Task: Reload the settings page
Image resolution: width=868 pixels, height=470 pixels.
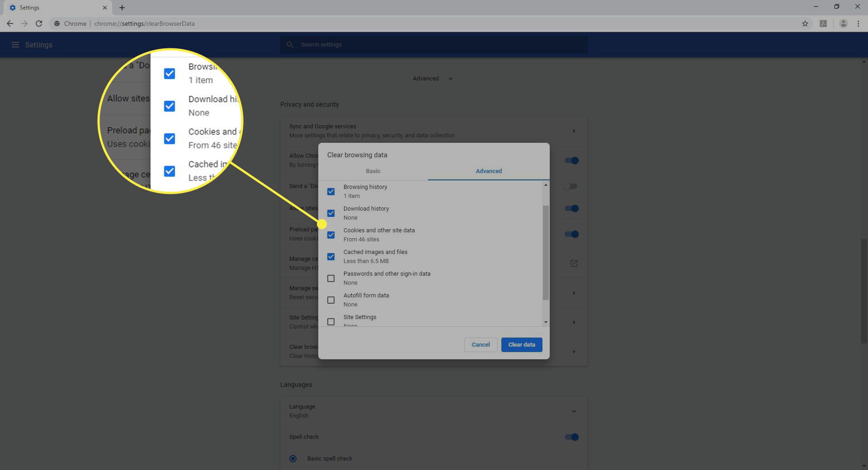Action: pos(39,23)
